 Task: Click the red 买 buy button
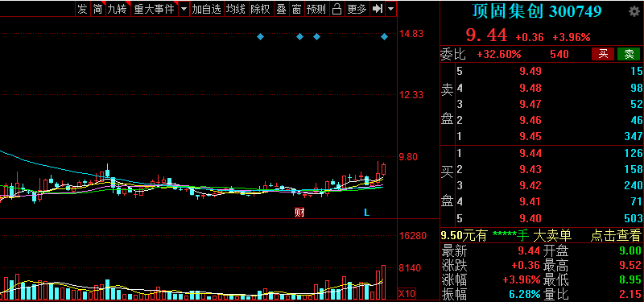(x=603, y=54)
